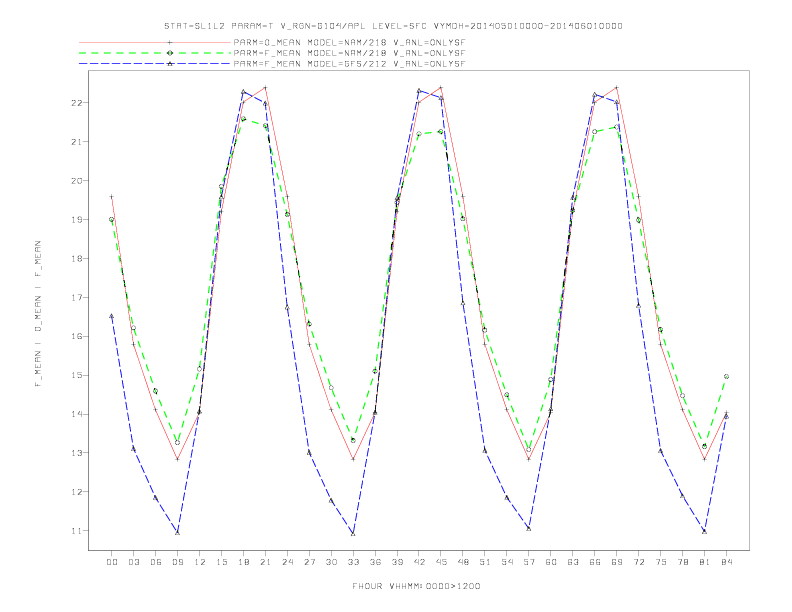The image size is (792, 612).
Task: Click blue triangle data point at hour 33
Action: coord(353,533)
